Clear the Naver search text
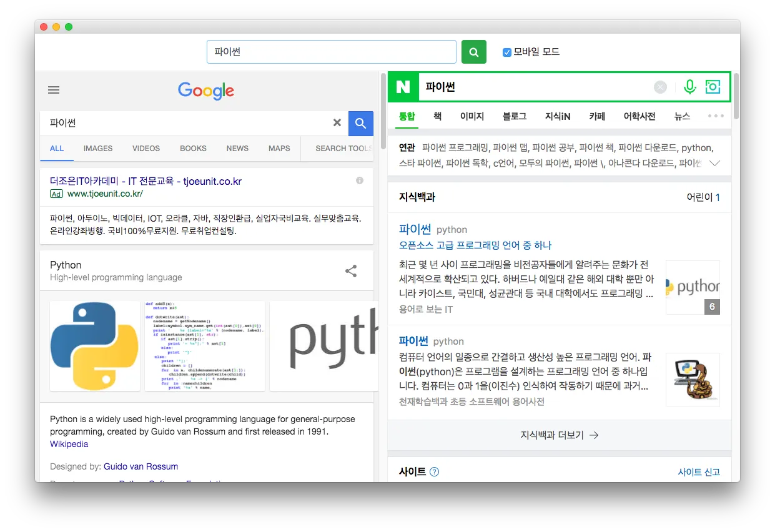775x532 pixels. click(x=660, y=87)
